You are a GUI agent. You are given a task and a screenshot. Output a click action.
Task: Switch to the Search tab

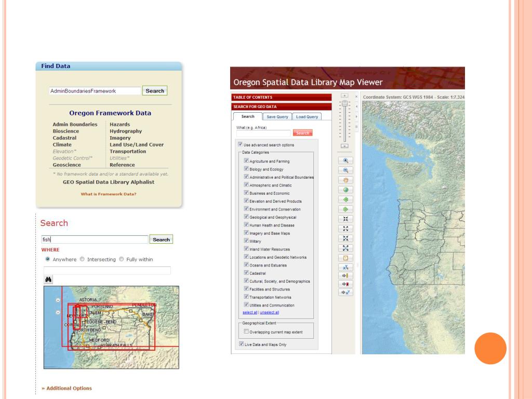248,116
